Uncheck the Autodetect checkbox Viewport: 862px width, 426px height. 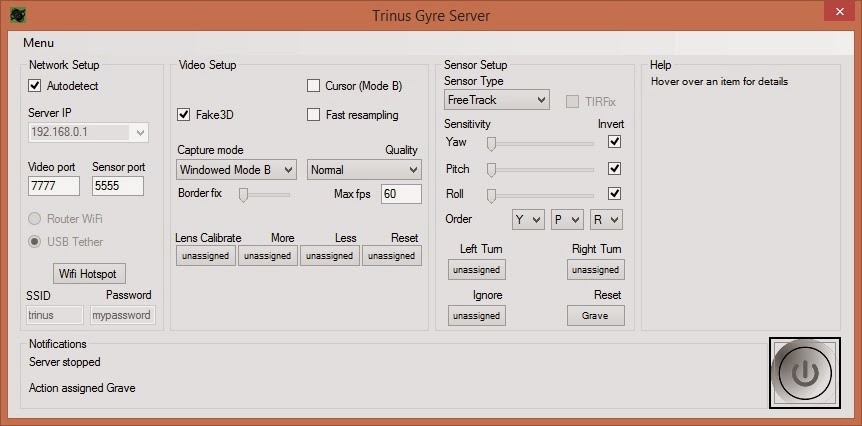[35, 86]
